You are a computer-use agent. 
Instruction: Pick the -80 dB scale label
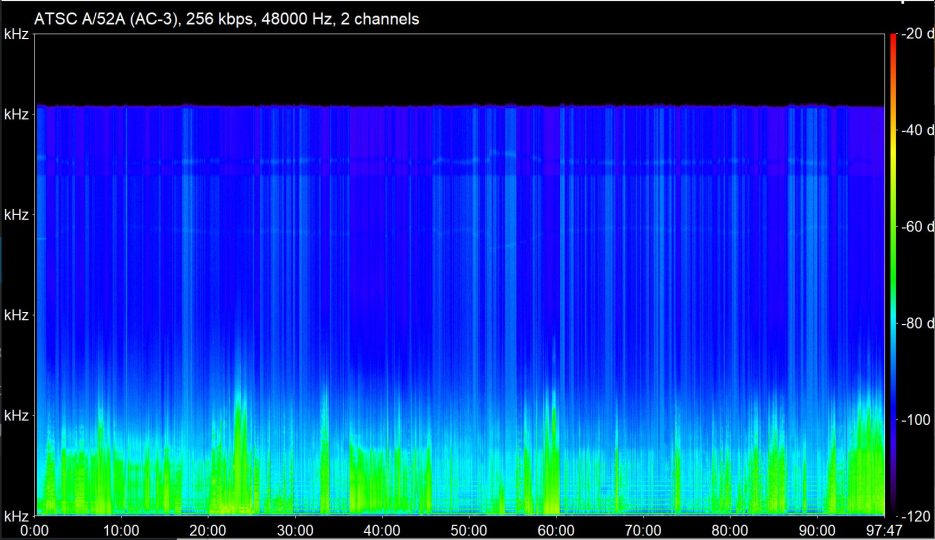pyautogui.click(x=917, y=323)
